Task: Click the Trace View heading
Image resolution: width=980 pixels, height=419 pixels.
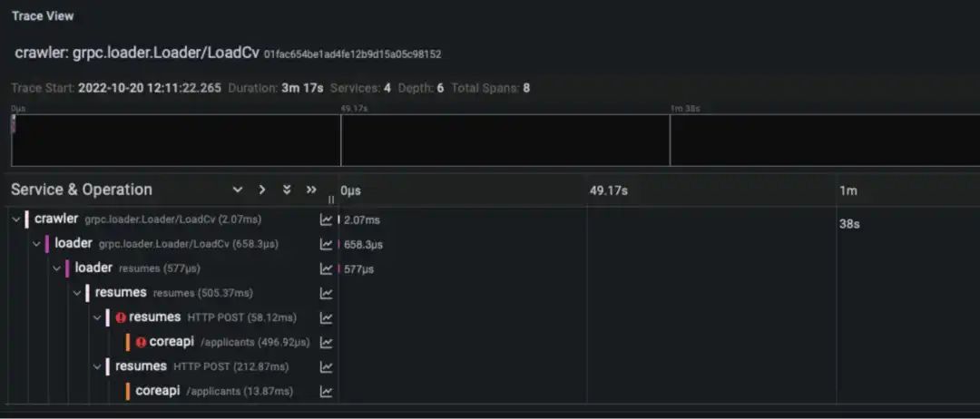Action: [43, 15]
